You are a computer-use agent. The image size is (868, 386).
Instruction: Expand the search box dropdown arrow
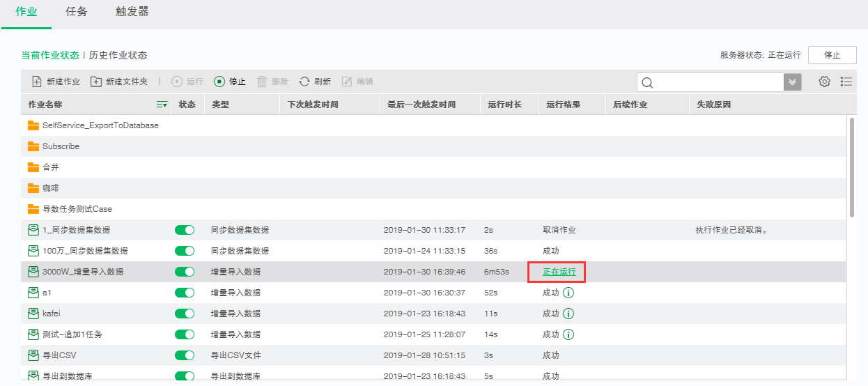(x=793, y=82)
